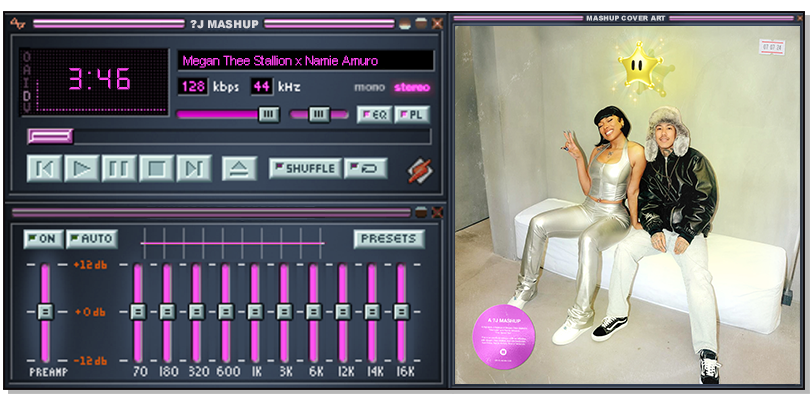Open the player menu icon in title bar

18,23
